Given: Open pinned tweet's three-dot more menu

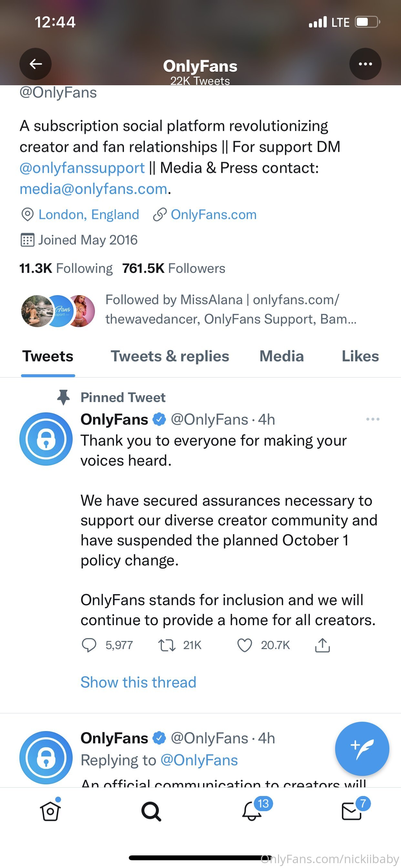Looking at the screenshot, I should click(373, 419).
